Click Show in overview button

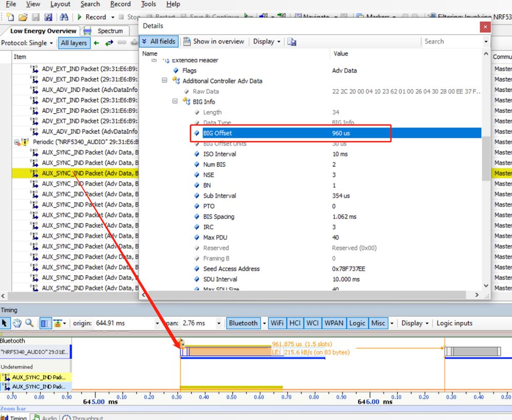(x=214, y=41)
